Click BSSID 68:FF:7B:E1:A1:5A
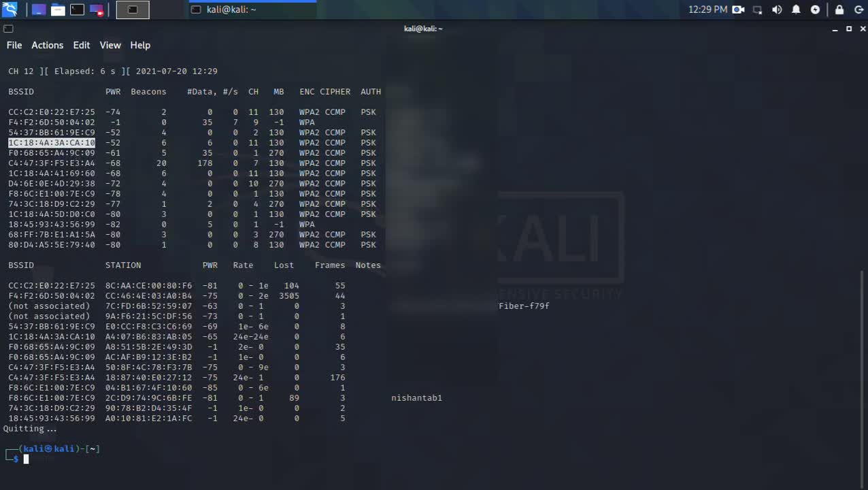 52,235
